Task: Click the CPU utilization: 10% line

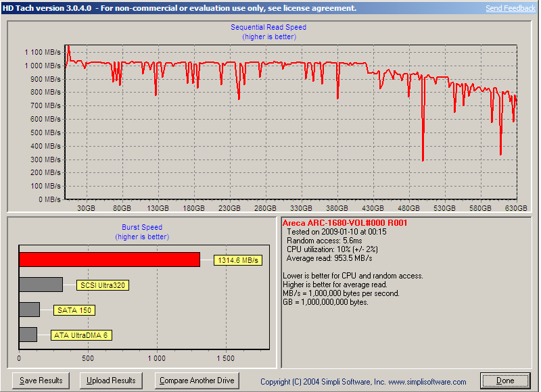Action: pos(332,249)
